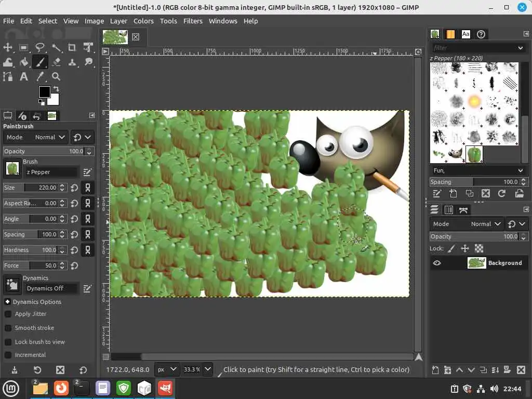
Task: Switch to the Tool Options tab
Action: [8, 116]
